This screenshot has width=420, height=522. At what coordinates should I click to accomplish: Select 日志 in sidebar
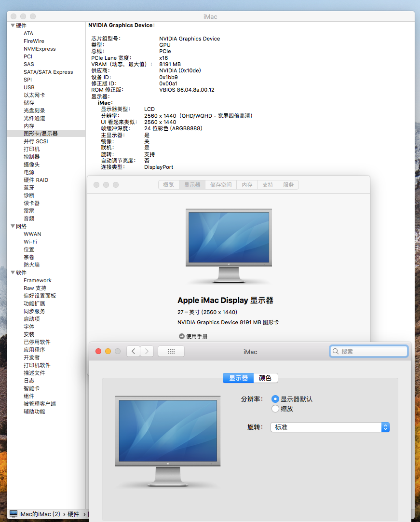click(x=29, y=381)
